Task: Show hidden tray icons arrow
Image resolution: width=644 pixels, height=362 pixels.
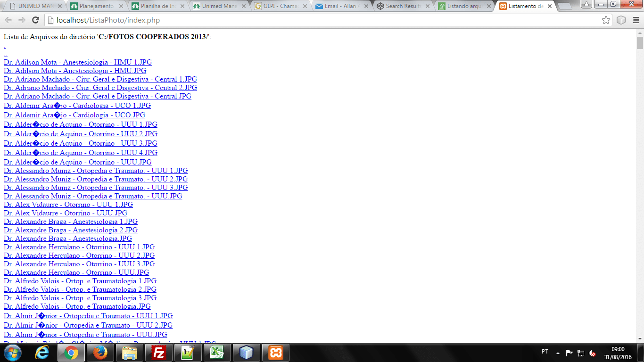Action: point(558,353)
